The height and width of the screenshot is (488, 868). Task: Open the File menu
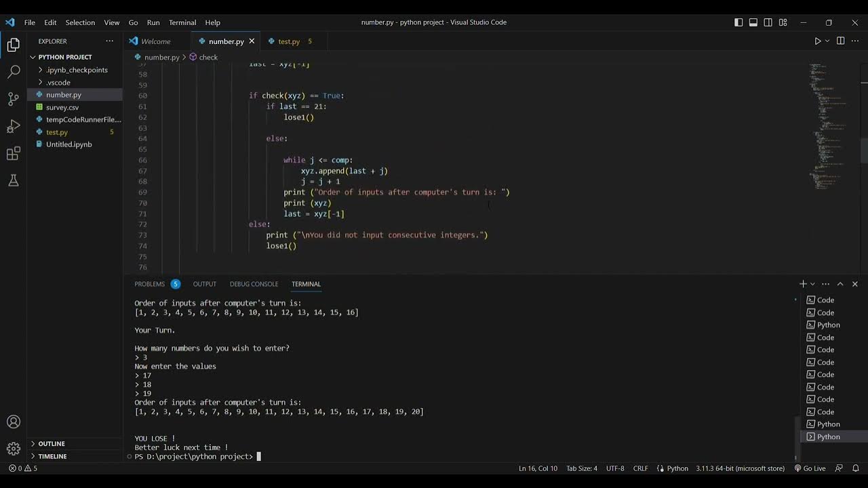point(30,22)
